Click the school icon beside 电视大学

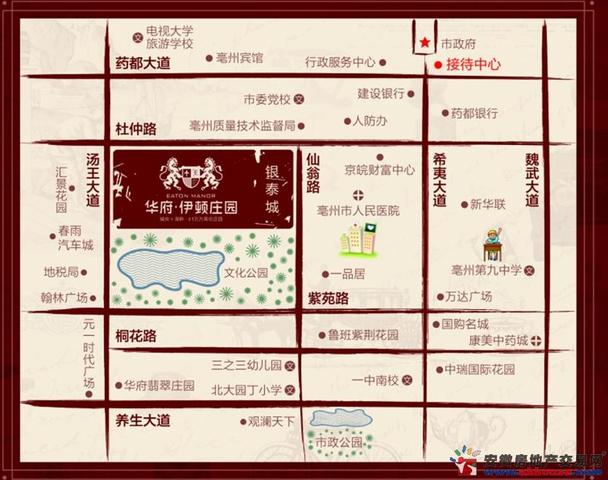click(138, 38)
